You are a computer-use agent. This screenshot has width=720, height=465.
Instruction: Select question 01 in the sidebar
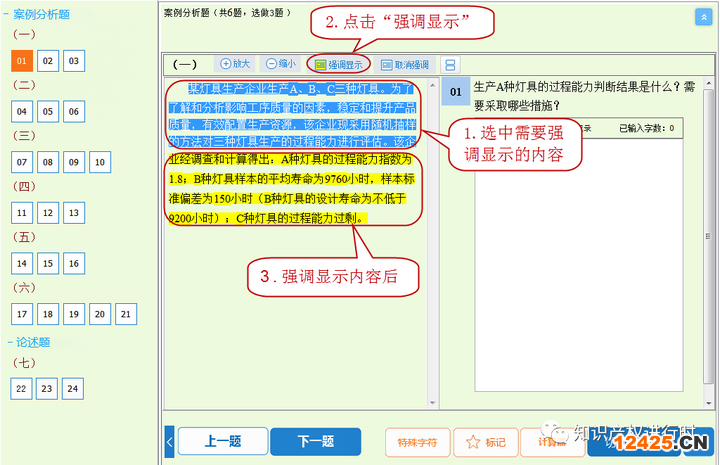click(23, 61)
